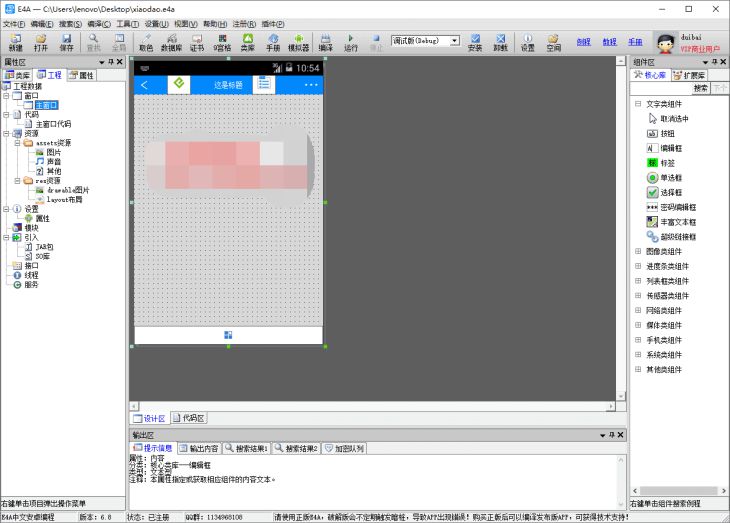Select the 超级链接框 hyperlink component
Screen dimensions: 730x523
click(x=671, y=237)
